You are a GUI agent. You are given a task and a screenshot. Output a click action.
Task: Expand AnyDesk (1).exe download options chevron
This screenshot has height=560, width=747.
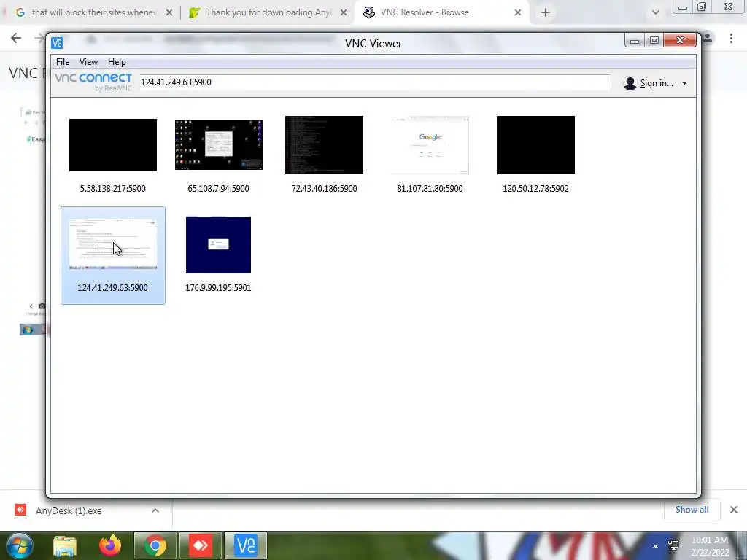coord(155,510)
